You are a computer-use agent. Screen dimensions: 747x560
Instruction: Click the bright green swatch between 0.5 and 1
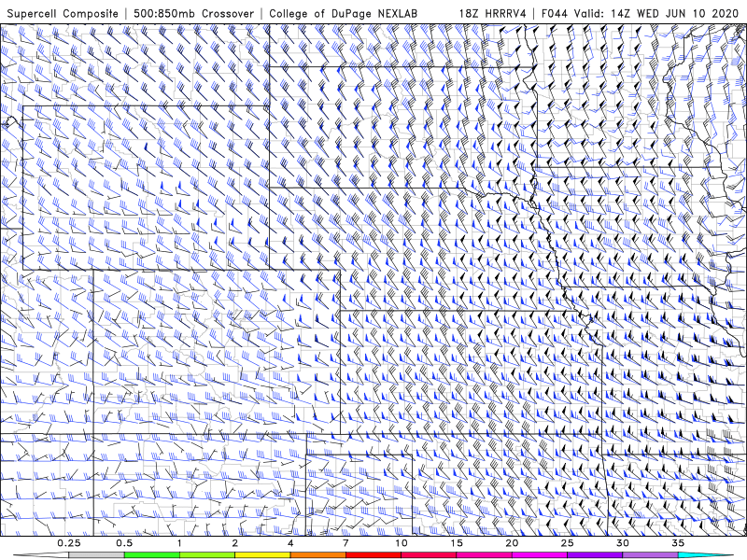[x=151, y=555]
